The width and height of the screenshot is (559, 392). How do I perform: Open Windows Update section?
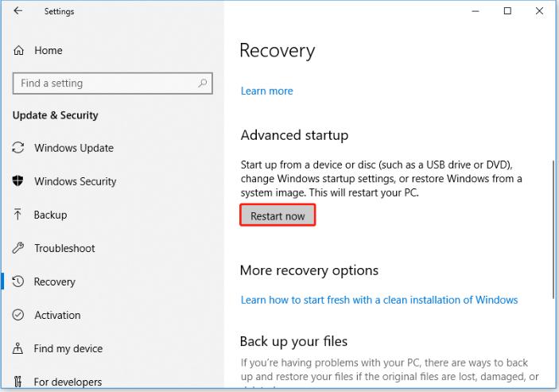74,148
